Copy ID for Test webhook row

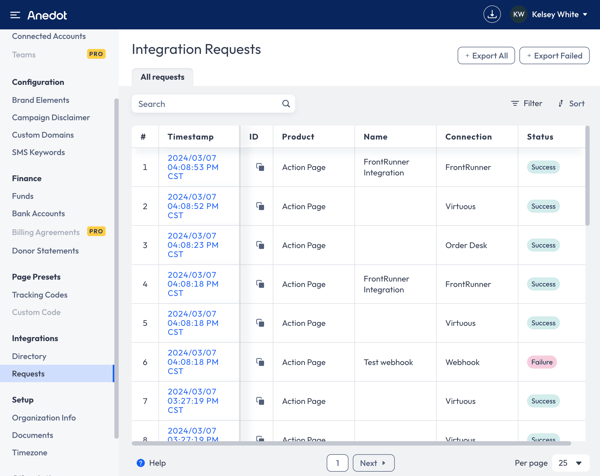click(260, 362)
